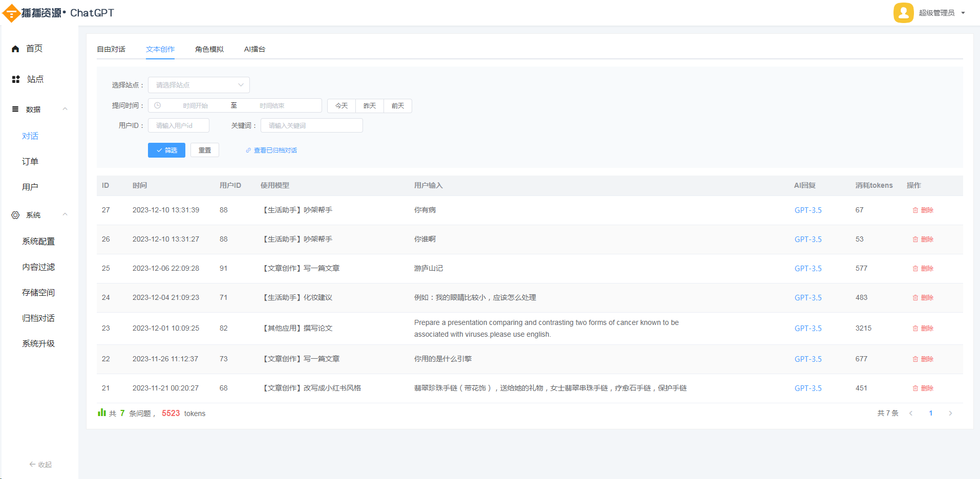Collapse the sidebar with 收起
Screen dimensions: 980x479
pyautogui.click(x=40, y=465)
